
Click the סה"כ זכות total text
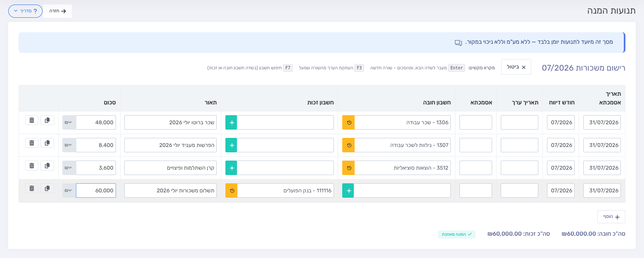[x=519, y=234]
